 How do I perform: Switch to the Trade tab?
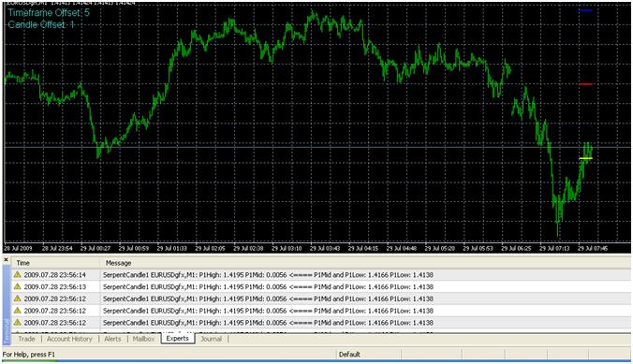coord(26,339)
